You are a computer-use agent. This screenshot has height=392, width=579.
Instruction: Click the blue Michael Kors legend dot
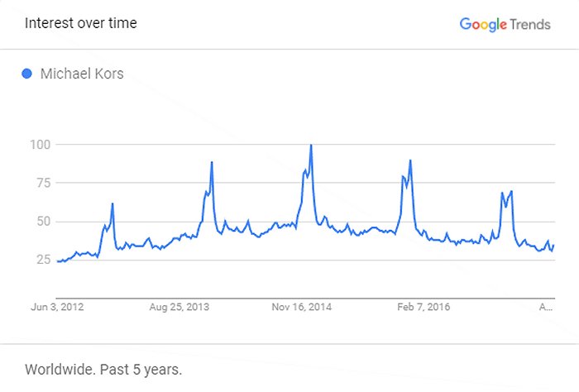point(26,74)
